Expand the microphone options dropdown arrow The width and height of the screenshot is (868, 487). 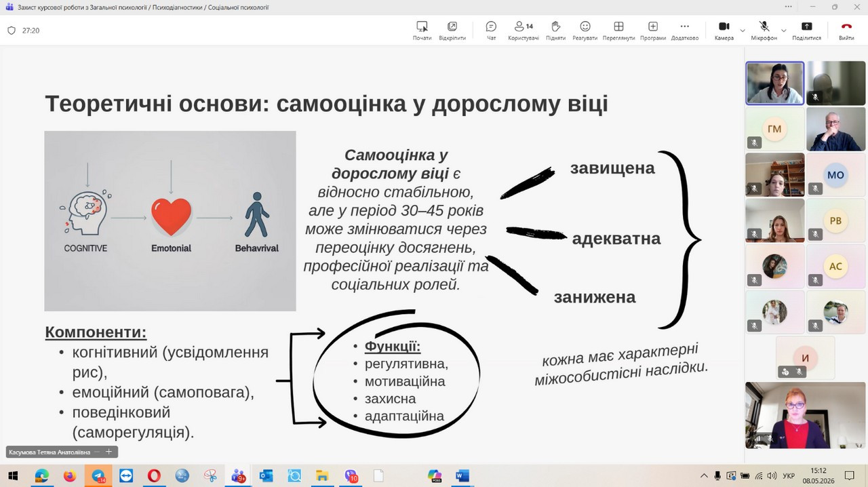[x=784, y=31]
